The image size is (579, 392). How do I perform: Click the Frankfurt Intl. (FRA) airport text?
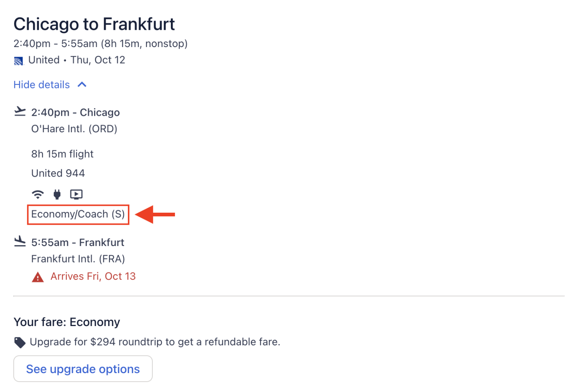point(78,259)
